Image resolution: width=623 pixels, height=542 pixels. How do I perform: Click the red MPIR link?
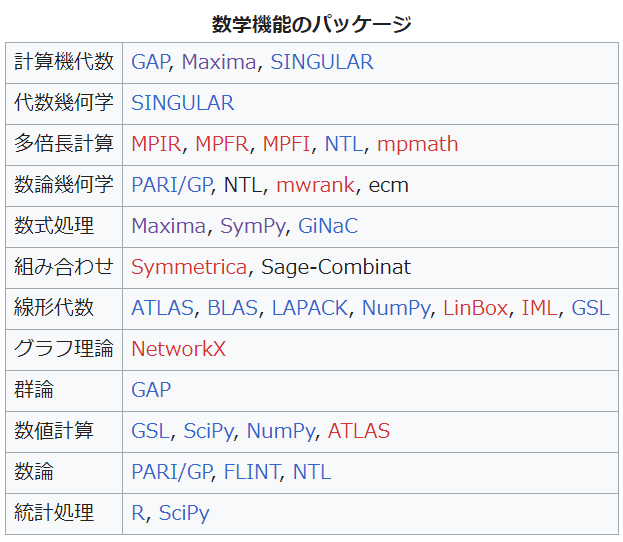pos(157,144)
